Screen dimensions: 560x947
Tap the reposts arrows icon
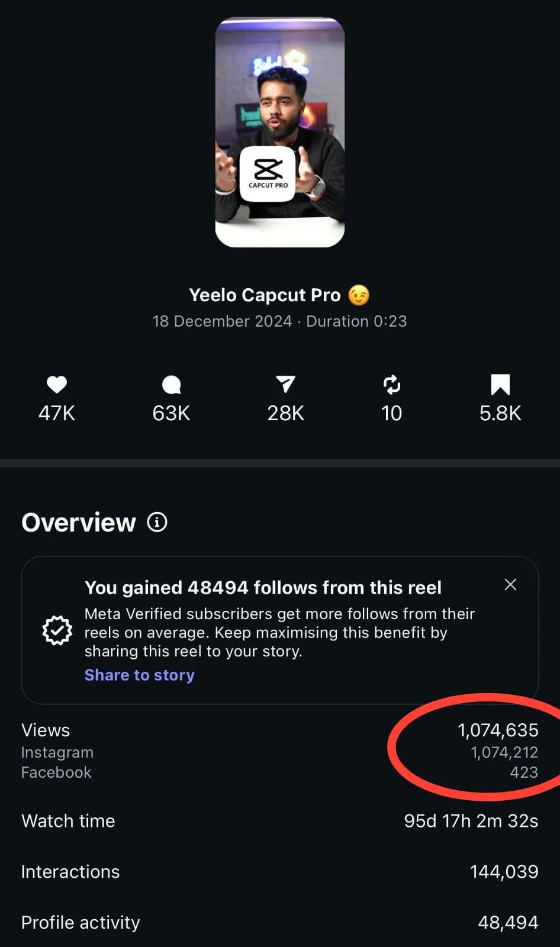coord(391,385)
